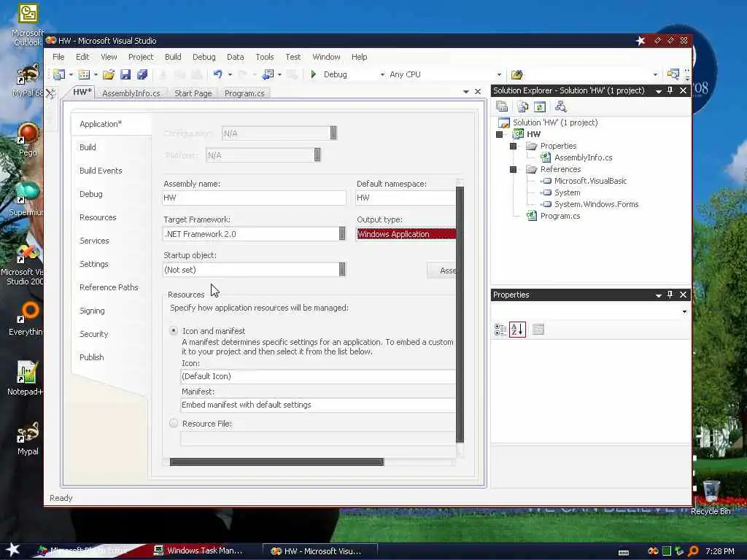This screenshot has width=747, height=560.
Task: Open the Everything desktop shortcut
Action: (26, 318)
